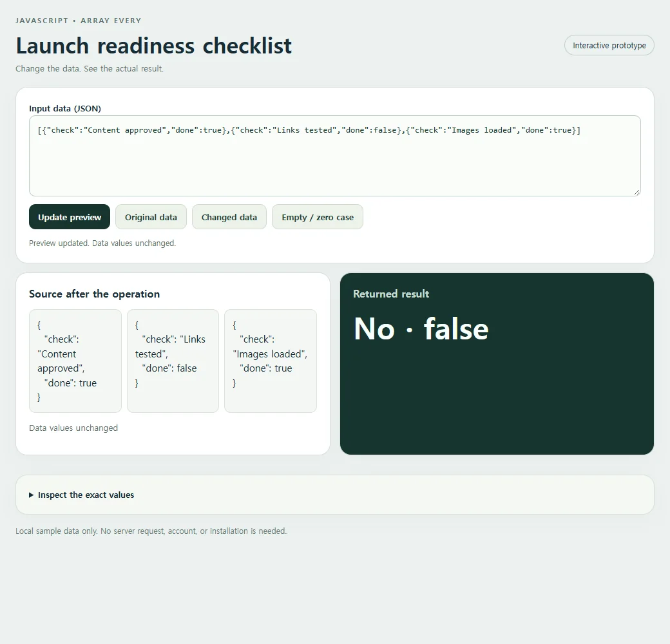Image resolution: width=670 pixels, height=644 pixels.
Task: Load the Original data preset
Action: [x=151, y=217]
